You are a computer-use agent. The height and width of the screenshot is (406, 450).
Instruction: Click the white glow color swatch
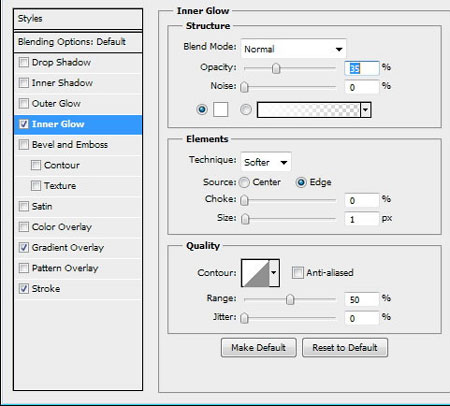pyautogui.click(x=220, y=109)
